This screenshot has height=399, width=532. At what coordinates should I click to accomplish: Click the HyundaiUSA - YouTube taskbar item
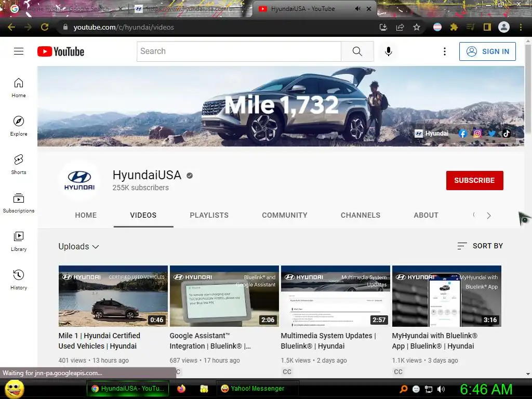128,389
